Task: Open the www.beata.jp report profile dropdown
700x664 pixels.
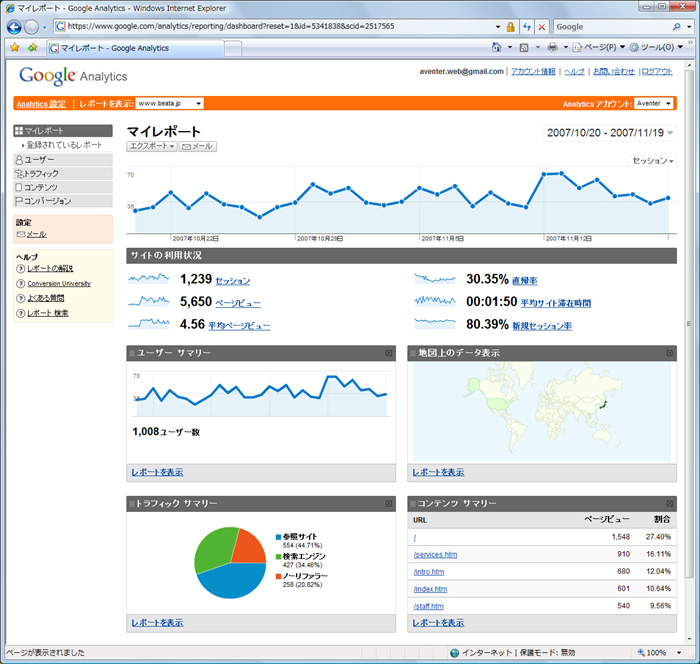Action: click(170, 104)
